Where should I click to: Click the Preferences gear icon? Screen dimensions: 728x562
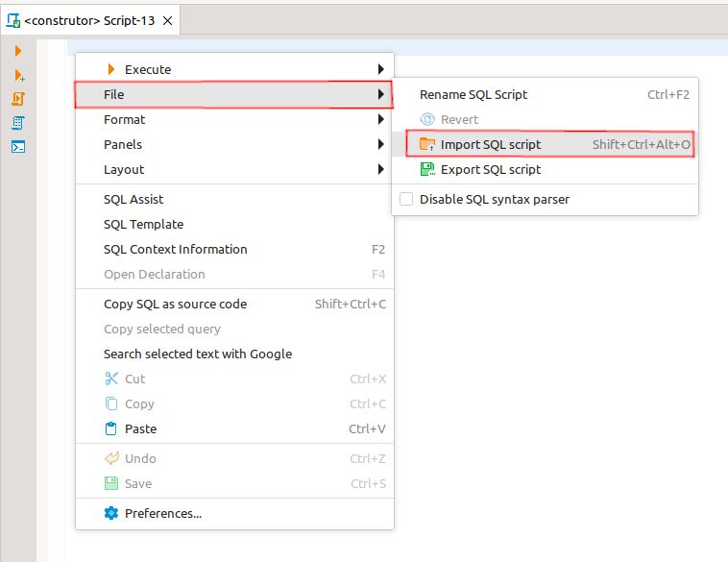pyautogui.click(x=111, y=513)
